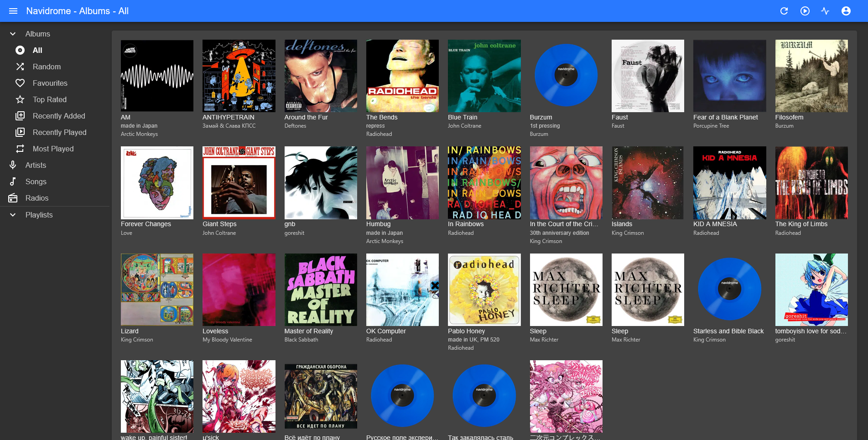
Task: Click the star icon beside Top Rated
Action: click(20, 99)
